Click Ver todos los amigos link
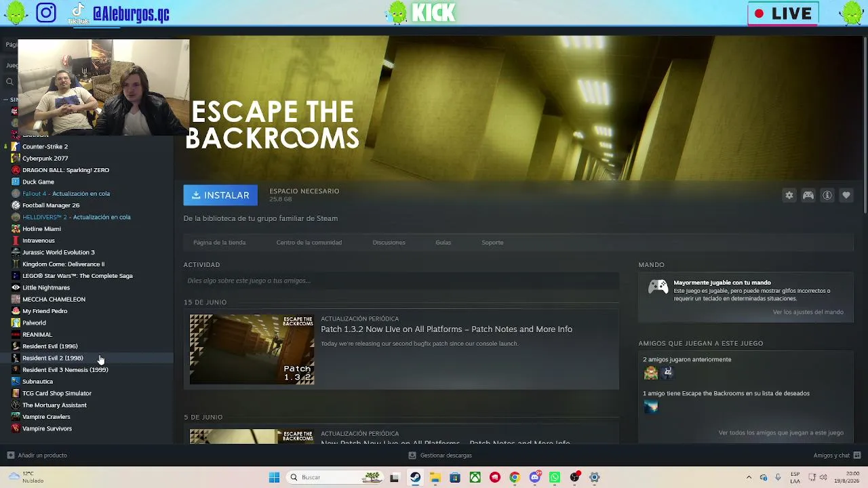The height and width of the screenshot is (488, 868). click(x=781, y=432)
